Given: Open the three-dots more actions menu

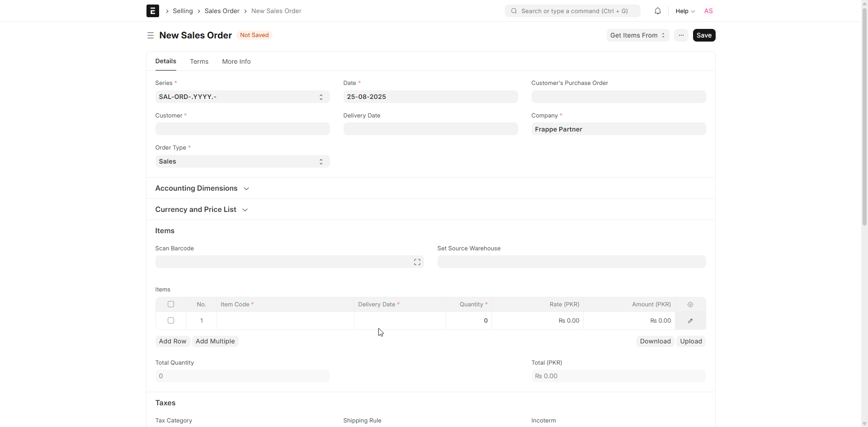Looking at the screenshot, I should tap(681, 35).
